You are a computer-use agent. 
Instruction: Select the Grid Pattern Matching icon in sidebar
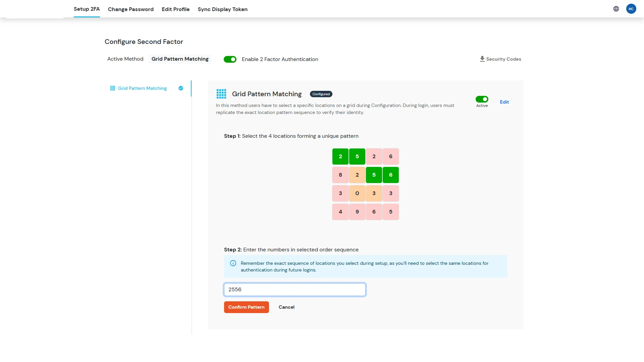click(x=112, y=88)
